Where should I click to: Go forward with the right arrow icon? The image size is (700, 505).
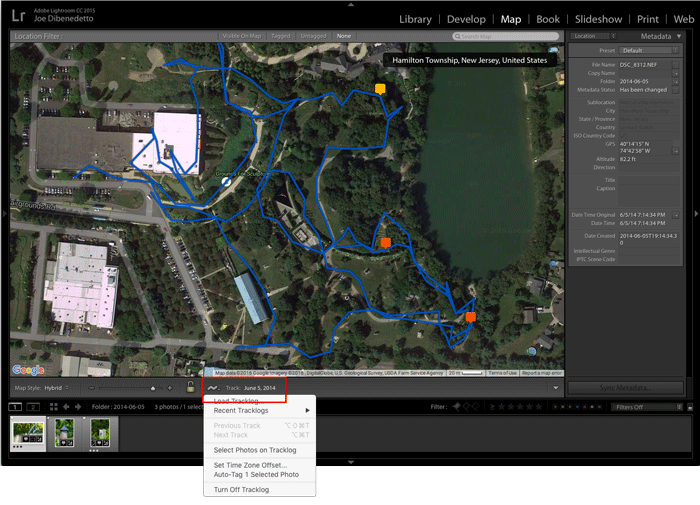coord(78,407)
